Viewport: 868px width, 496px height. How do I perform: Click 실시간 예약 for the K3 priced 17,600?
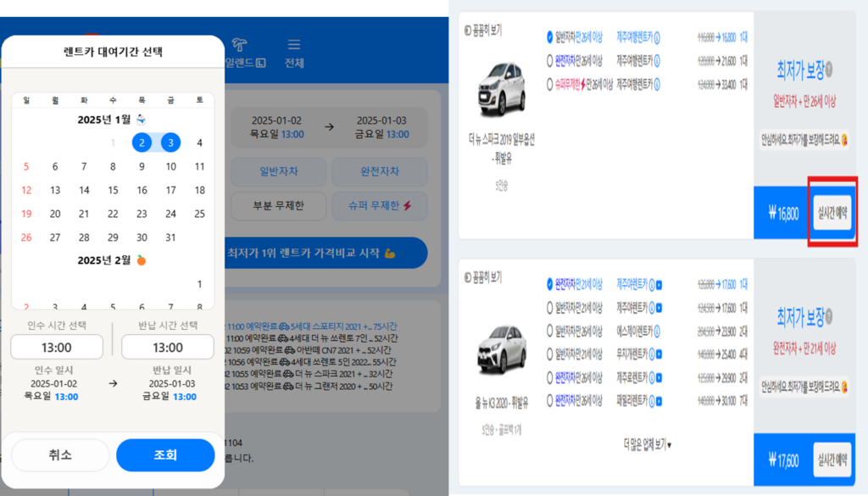click(x=833, y=461)
